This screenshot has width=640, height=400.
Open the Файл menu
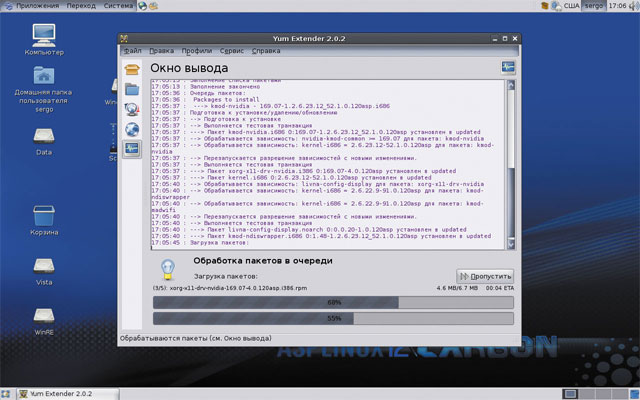[133, 51]
